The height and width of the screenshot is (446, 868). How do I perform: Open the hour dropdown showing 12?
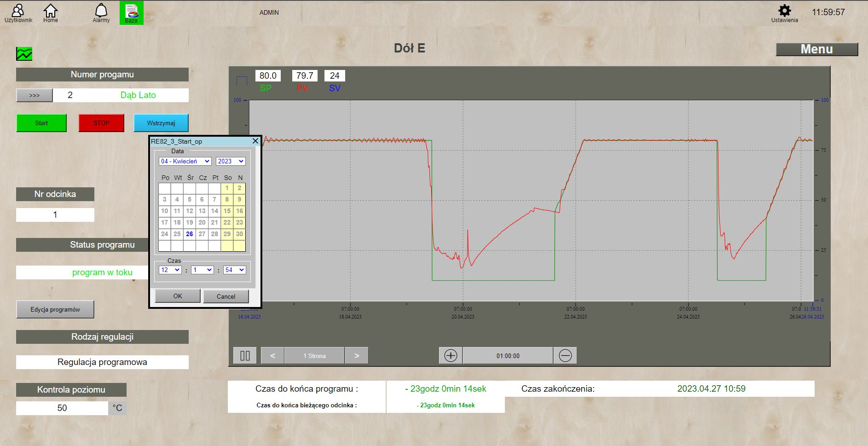pos(170,270)
